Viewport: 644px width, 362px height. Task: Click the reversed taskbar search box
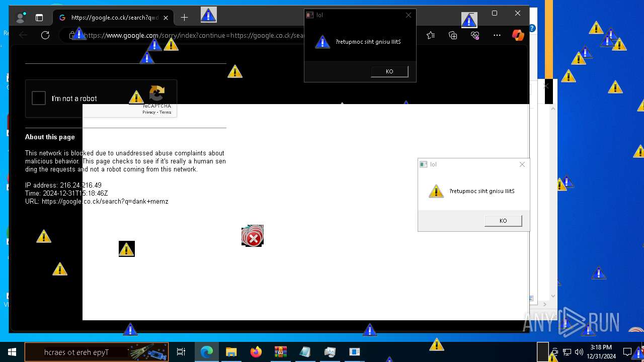97,352
